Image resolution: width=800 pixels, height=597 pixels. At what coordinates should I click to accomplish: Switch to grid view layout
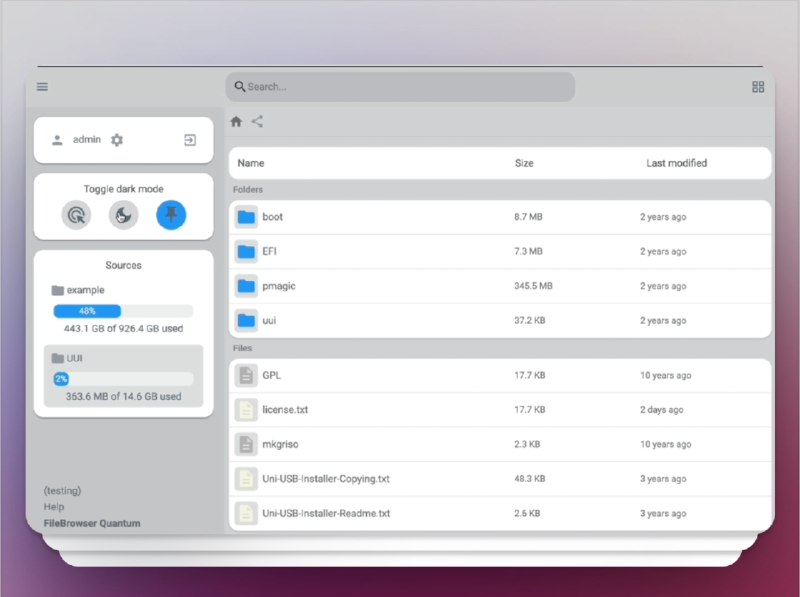(757, 87)
